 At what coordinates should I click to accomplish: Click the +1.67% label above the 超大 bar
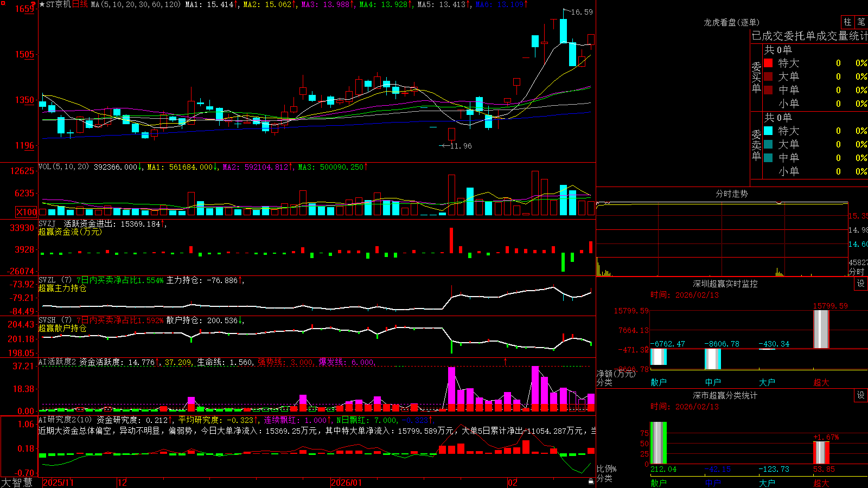pyautogui.click(x=826, y=437)
